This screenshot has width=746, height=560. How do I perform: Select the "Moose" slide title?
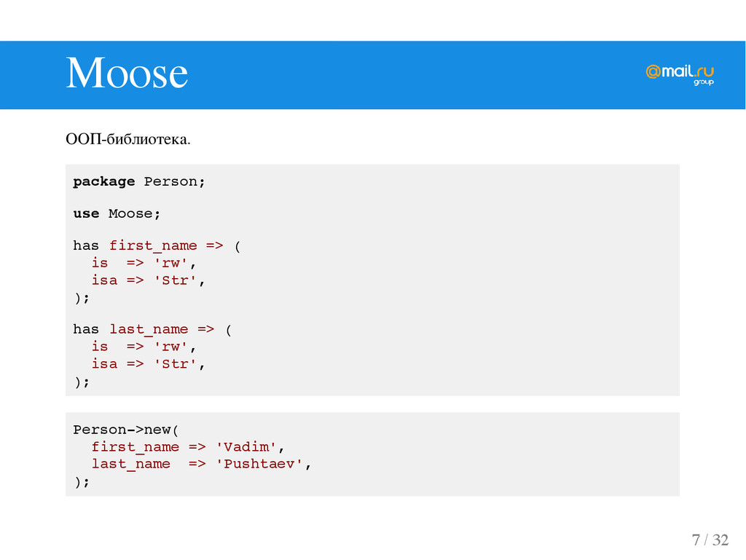tap(127, 73)
